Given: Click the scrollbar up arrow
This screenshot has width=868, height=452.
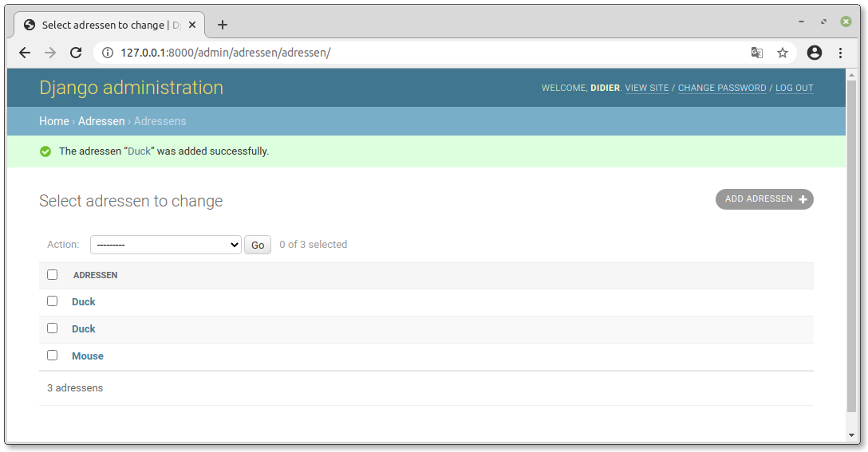Looking at the screenshot, I should (851, 73).
